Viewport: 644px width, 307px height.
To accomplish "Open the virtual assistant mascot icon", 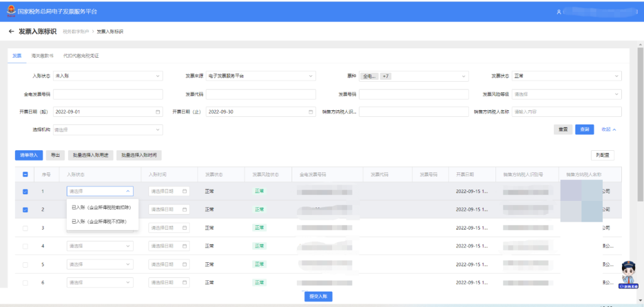I will click(630, 274).
